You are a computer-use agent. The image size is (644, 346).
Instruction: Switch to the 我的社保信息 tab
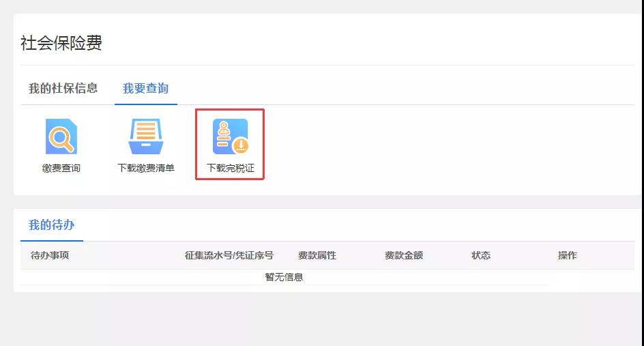(63, 88)
